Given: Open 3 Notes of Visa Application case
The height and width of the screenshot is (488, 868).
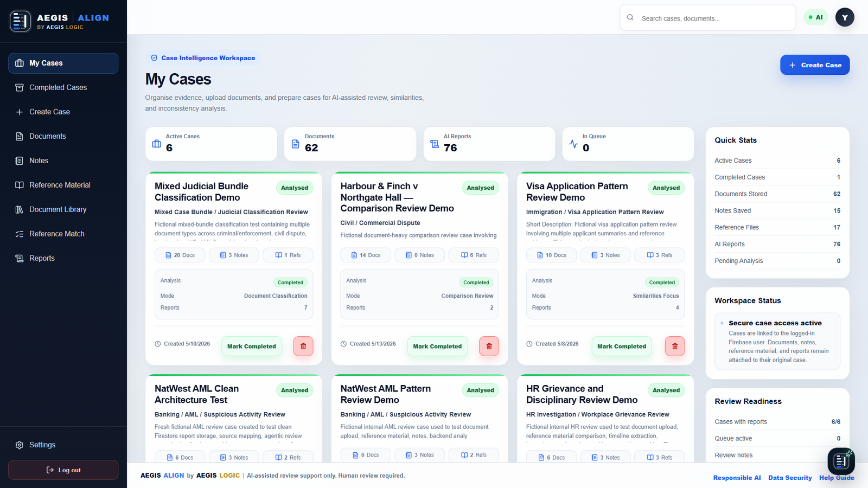Looking at the screenshot, I should (x=605, y=255).
